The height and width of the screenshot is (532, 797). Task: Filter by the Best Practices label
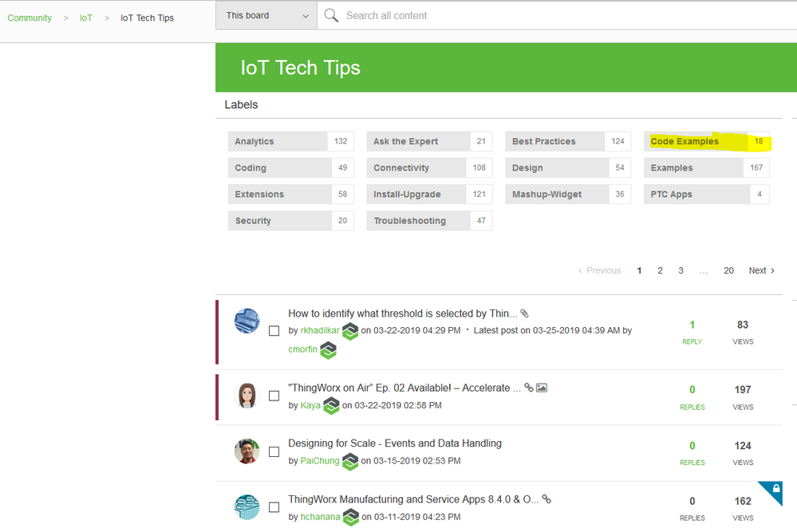click(568, 141)
